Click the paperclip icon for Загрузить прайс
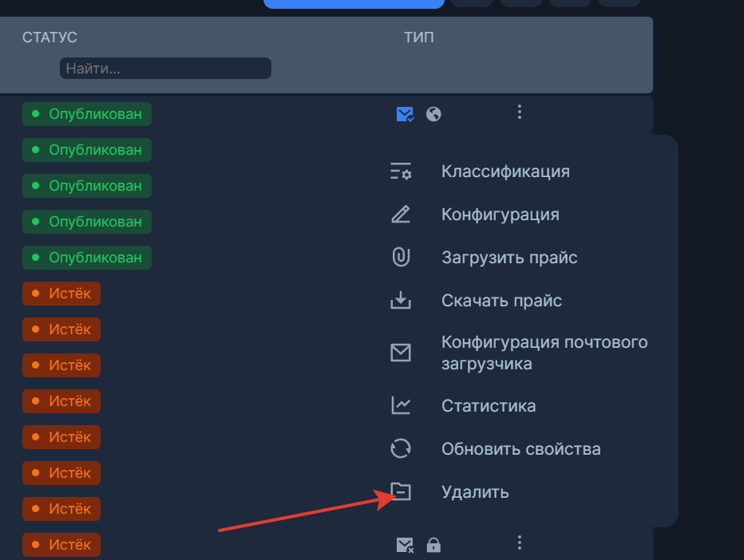The height and width of the screenshot is (560, 744). 401,258
